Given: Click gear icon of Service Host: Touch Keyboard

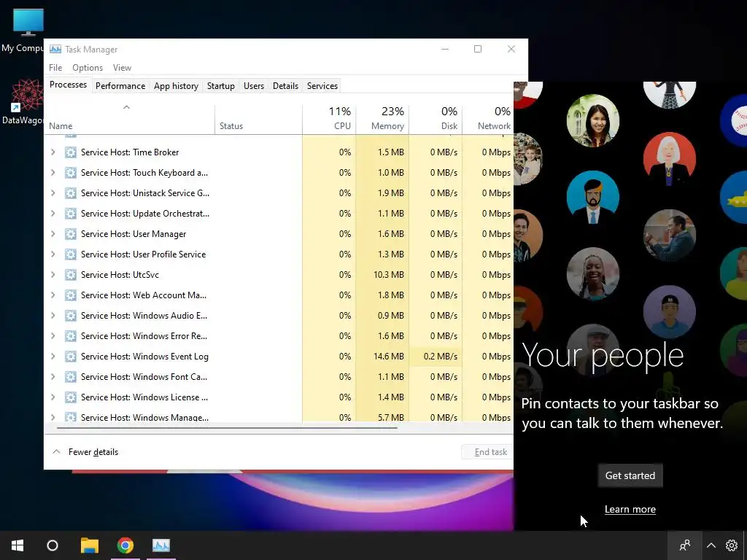Looking at the screenshot, I should pyautogui.click(x=71, y=173).
